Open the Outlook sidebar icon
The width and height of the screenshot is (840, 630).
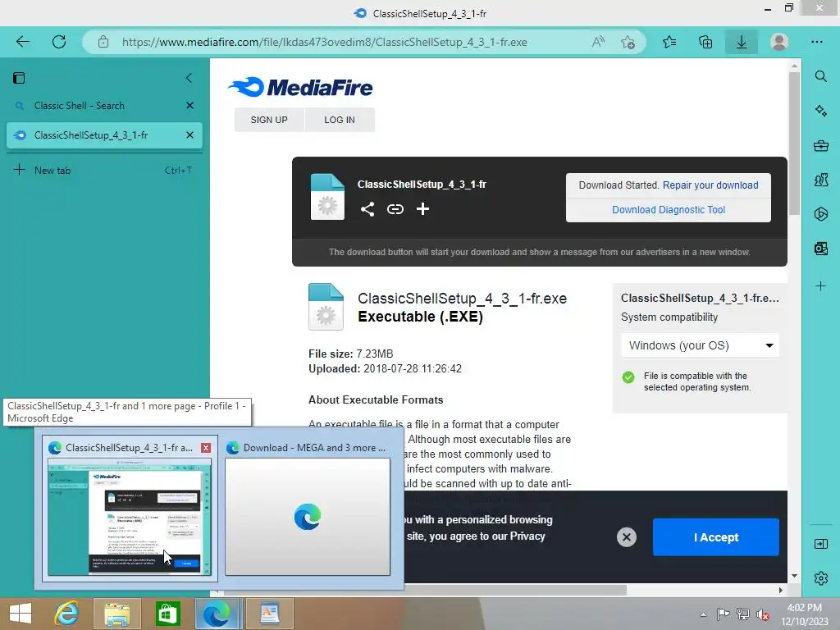(x=820, y=248)
